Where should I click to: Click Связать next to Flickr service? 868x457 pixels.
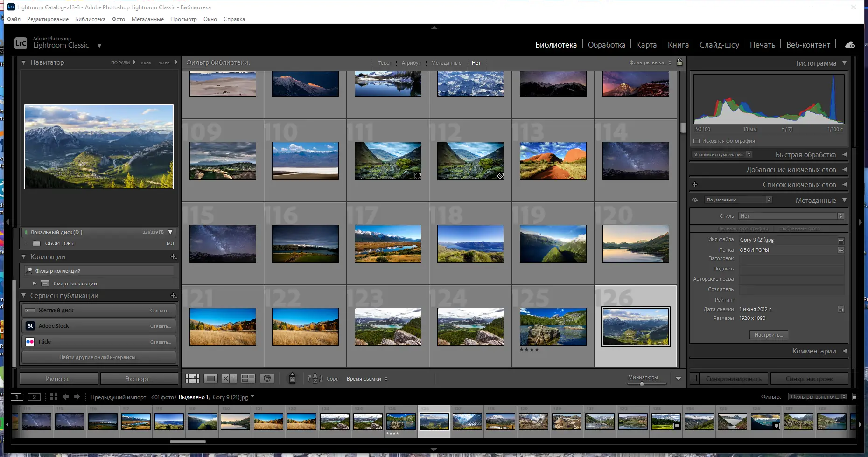point(160,342)
